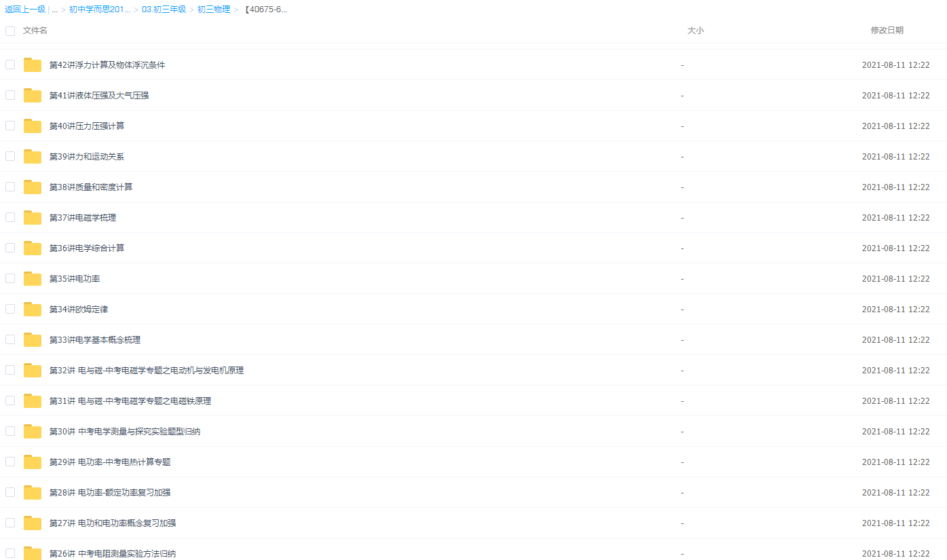The image size is (947, 560).
Task: Sort the list by 修改日期 column
Action: [x=887, y=31]
